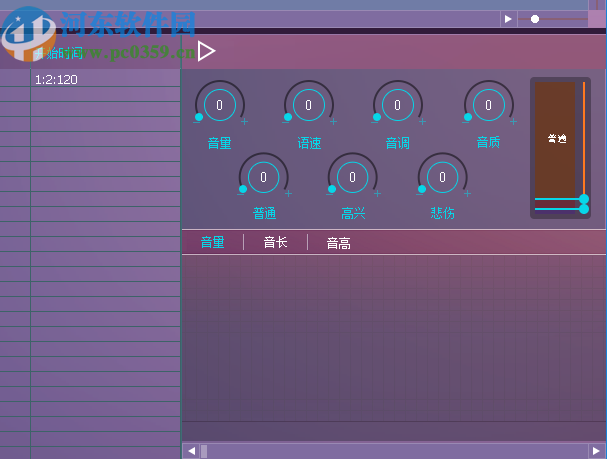This screenshot has height=459, width=607.
Task: Click minus sign next to 音质 knob
Action: [x=466, y=122]
